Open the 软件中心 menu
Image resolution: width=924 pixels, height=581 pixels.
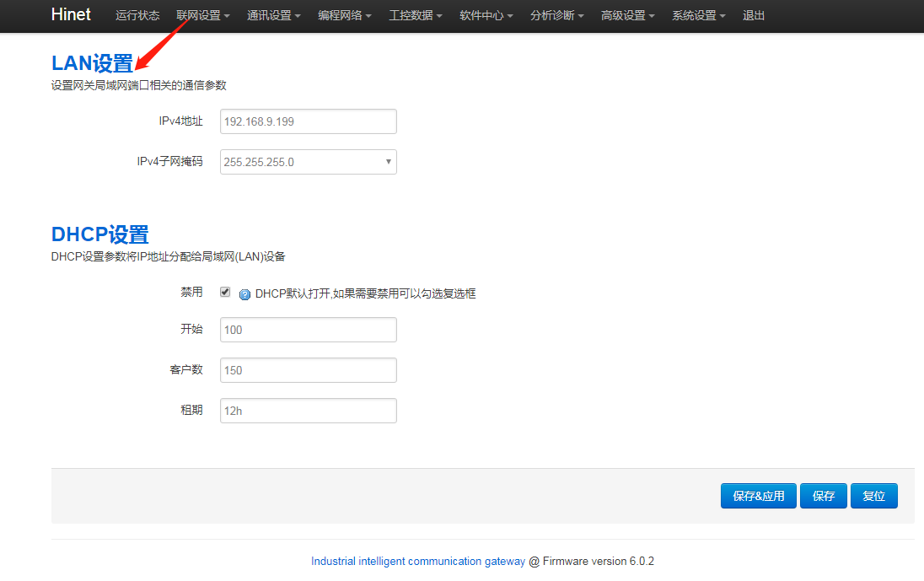(x=486, y=15)
